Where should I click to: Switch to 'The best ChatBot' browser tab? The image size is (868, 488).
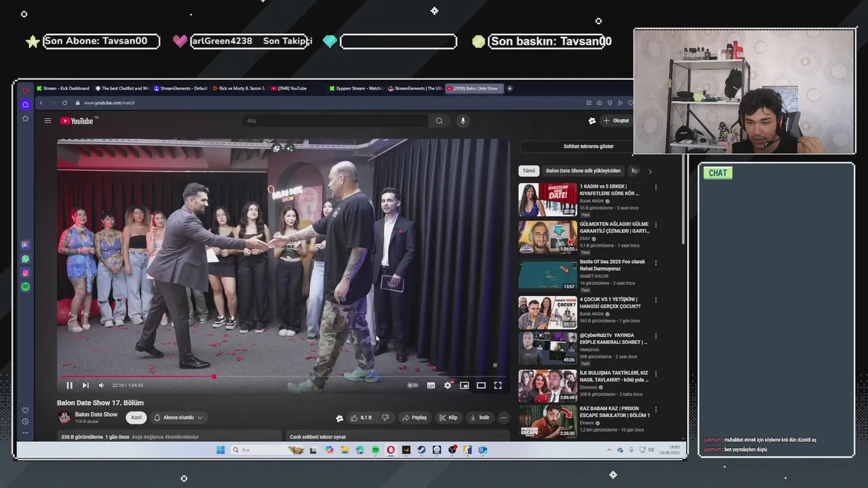pyautogui.click(x=122, y=88)
